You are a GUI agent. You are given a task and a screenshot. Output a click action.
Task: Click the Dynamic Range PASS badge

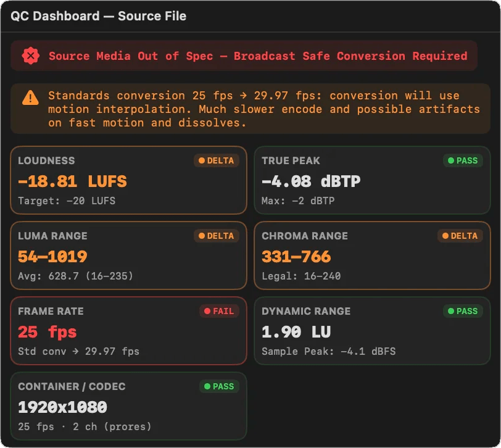point(463,311)
